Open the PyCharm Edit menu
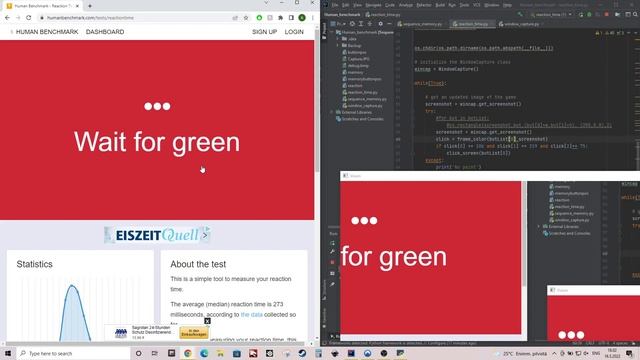The image size is (640, 360). 346,5
